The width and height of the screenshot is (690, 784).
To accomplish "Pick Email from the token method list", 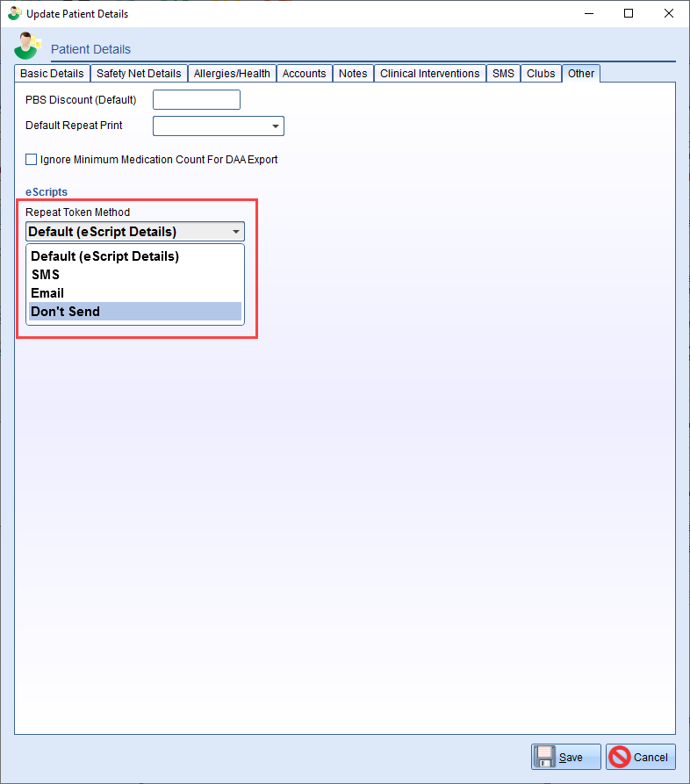I will point(135,293).
